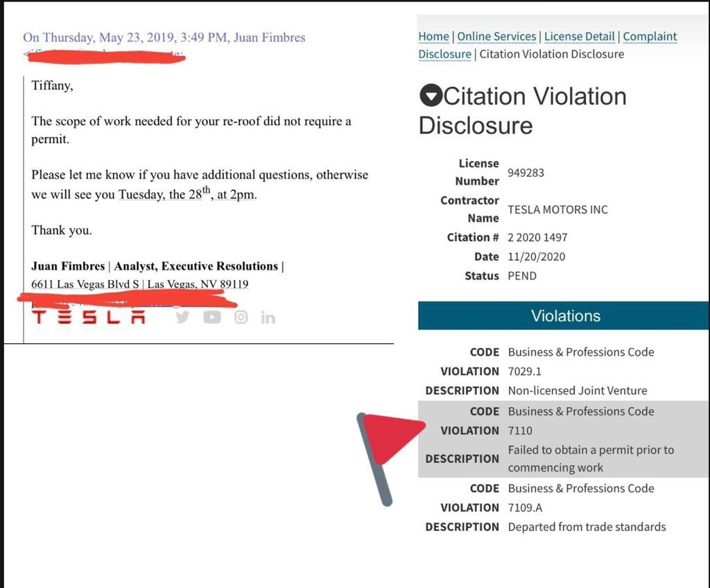This screenshot has height=588, width=710.
Task: Click the email header date line
Action: coord(164,37)
